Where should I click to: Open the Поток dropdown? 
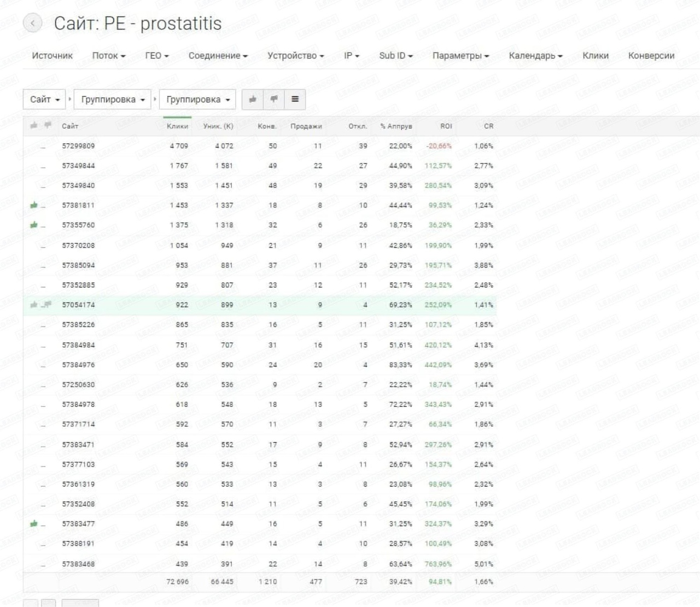pos(109,56)
